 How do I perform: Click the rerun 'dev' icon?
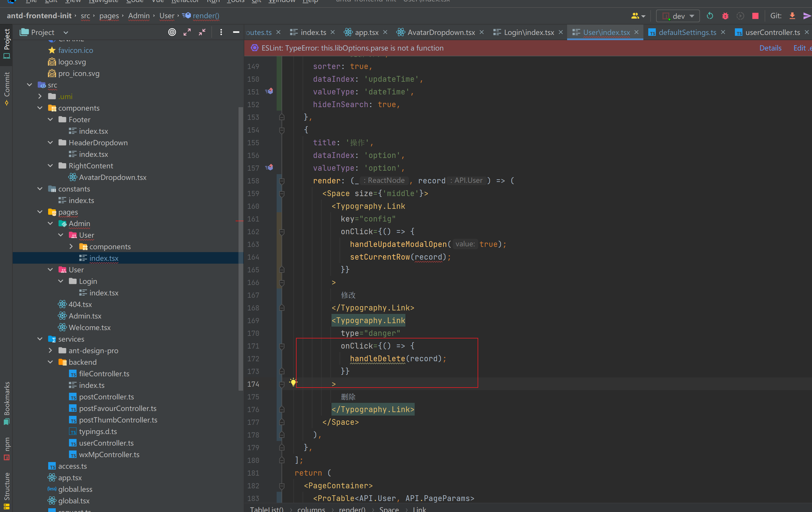pos(710,16)
